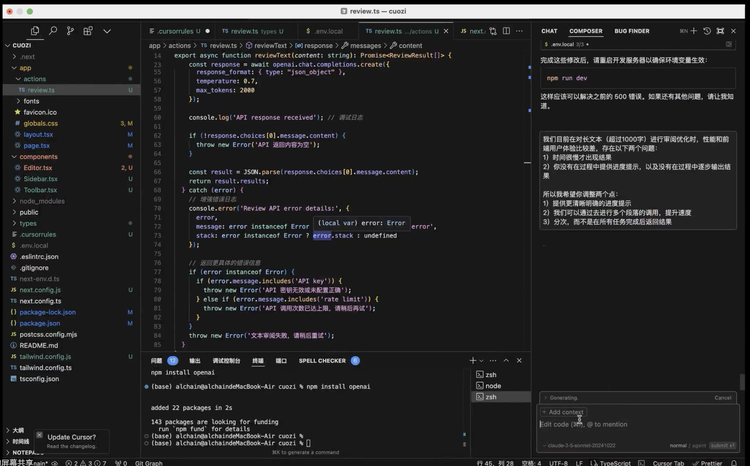The width and height of the screenshot is (750, 466).
Task: Cancel the generating response
Action: tap(722, 397)
